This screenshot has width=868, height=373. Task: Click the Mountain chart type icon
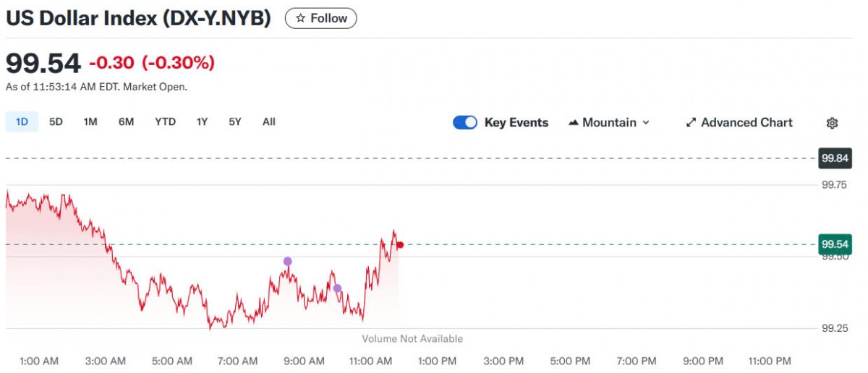coord(574,123)
